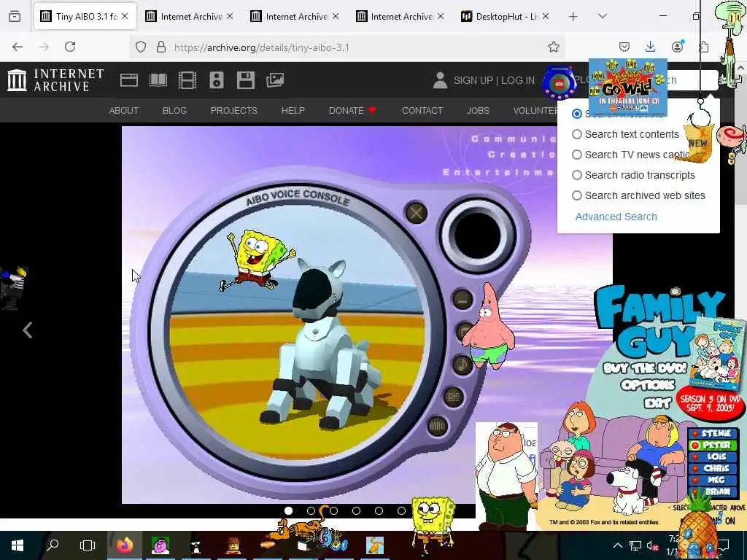The height and width of the screenshot is (560, 747).
Task: Open the tracking protection shield icon
Action: (x=141, y=47)
